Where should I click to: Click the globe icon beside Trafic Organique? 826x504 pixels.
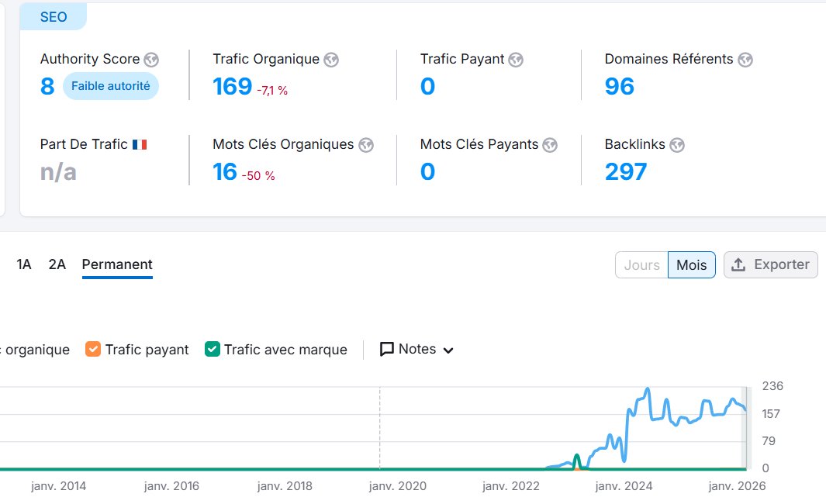331,60
